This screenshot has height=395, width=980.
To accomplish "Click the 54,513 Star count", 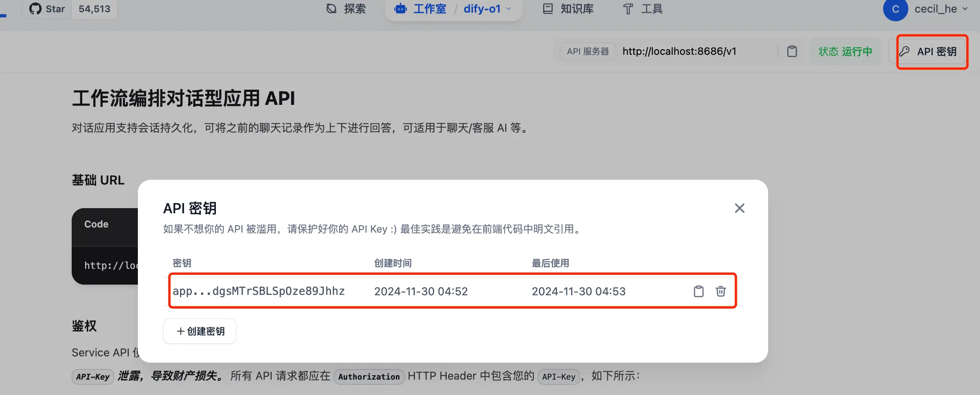I will [x=94, y=9].
